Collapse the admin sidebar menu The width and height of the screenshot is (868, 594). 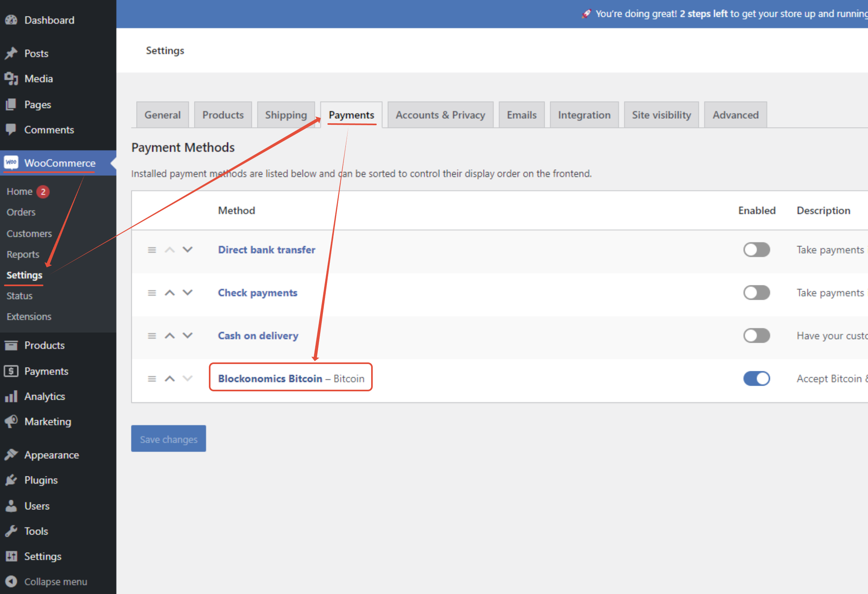pyautogui.click(x=55, y=582)
